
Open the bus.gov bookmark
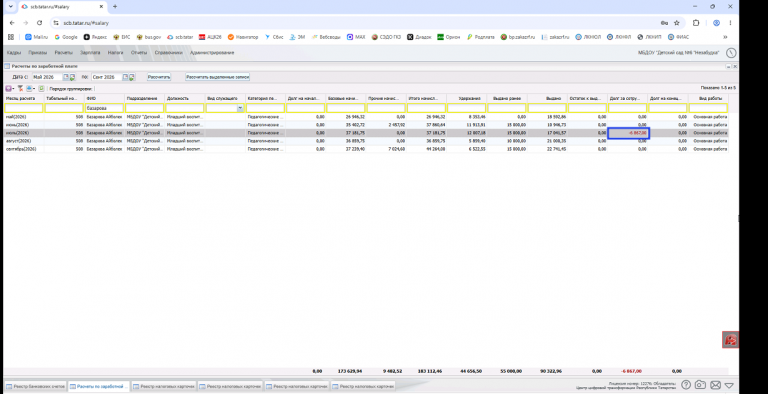(x=149, y=37)
